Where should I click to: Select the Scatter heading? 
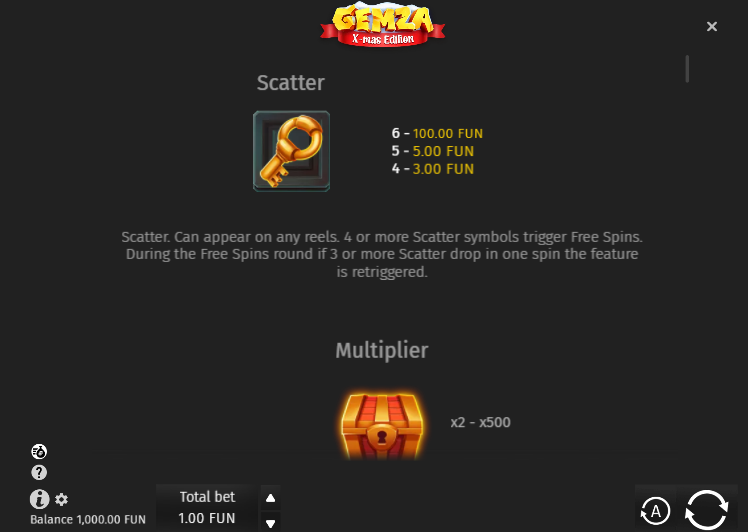(x=291, y=83)
